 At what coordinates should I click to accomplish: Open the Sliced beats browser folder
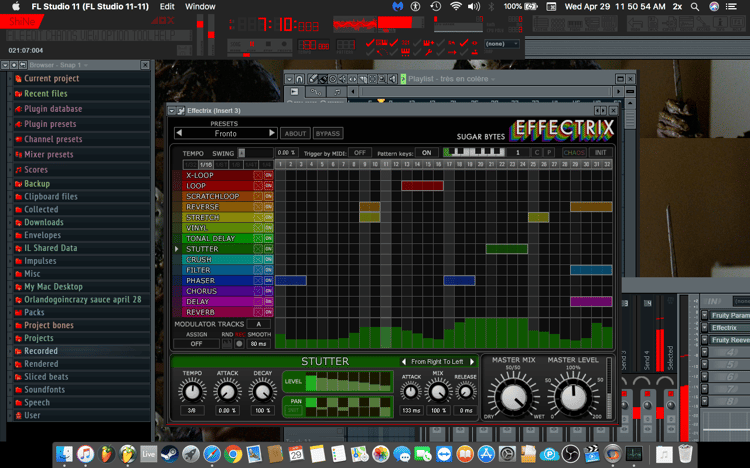click(46, 377)
